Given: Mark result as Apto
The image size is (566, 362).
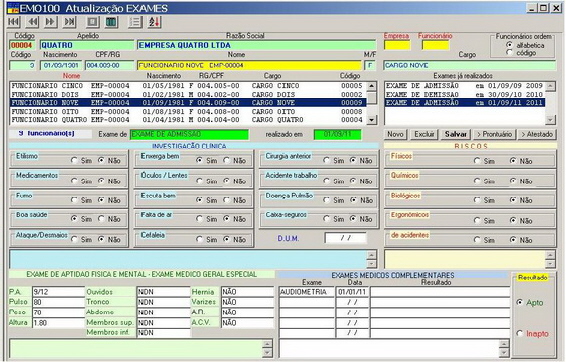Looking at the screenshot, I should point(520,302).
